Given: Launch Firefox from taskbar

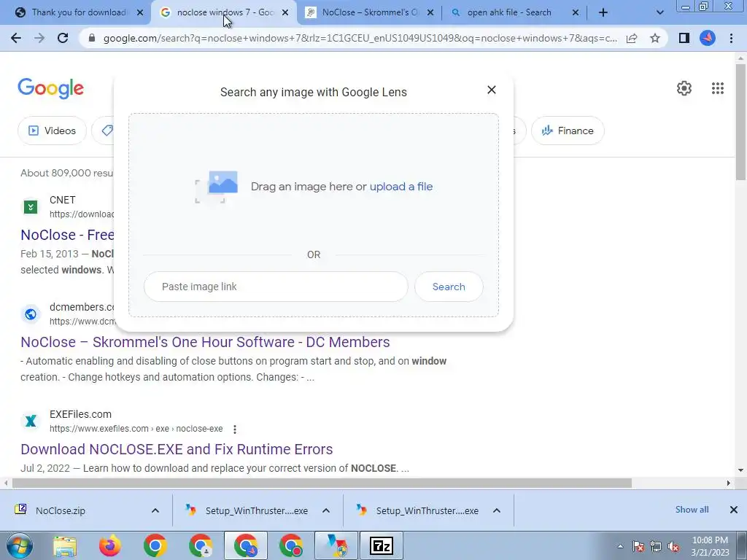Looking at the screenshot, I should tap(110, 545).
